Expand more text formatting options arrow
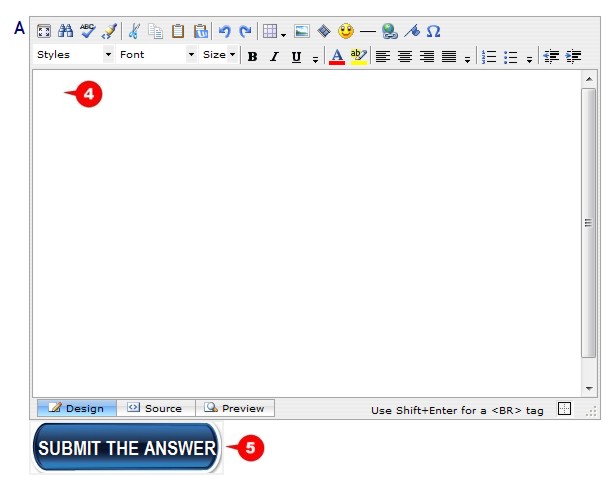The width and height of the screenshot is (614, 477). [315, 60]
